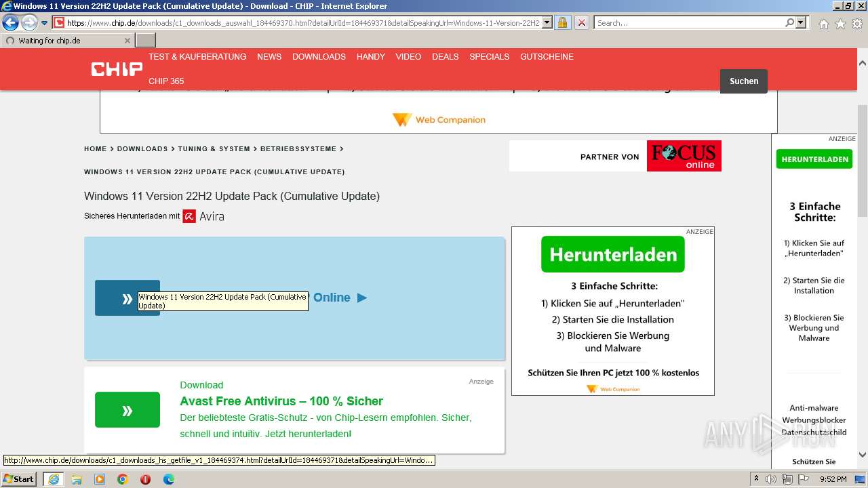Close the 'Waiting for chip.de' tab
This screenshot has height=488, width=868.
pyautogui.click(x=127, y=41)
